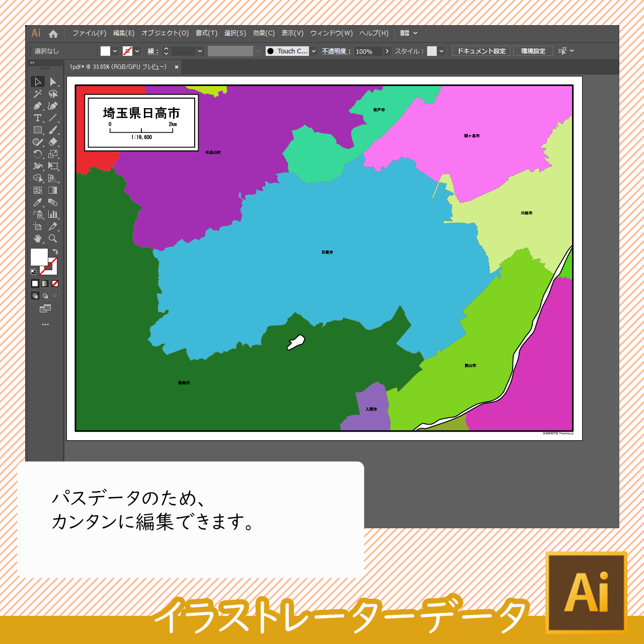Set paint mode to None

pyautogui.click(x=55, y=284)
